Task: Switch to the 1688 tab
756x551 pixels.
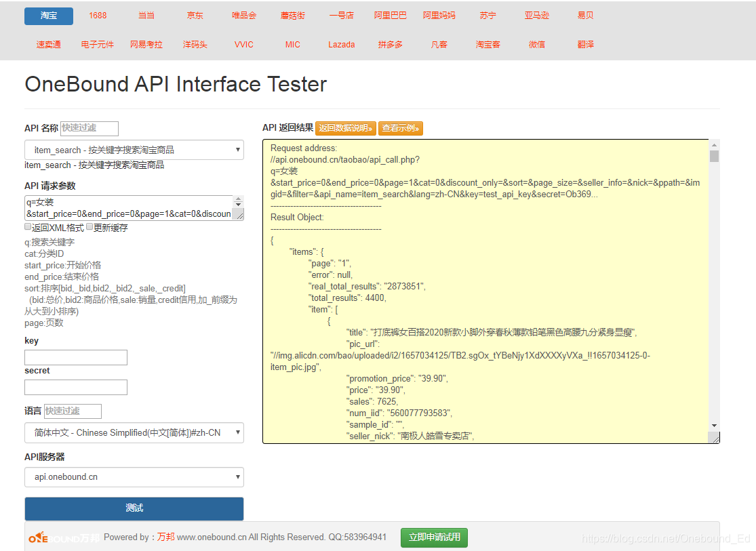Action: tap(98, 16)
